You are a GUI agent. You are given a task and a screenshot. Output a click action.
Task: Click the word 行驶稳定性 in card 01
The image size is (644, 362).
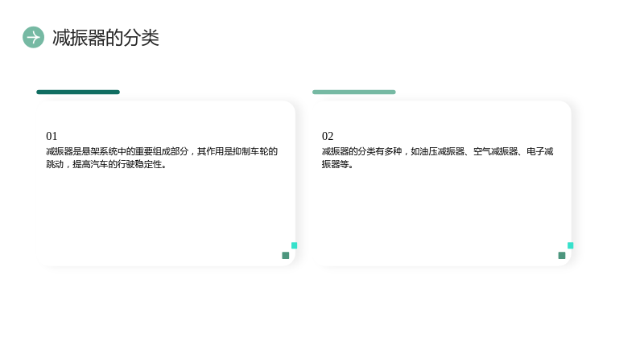click(x=139, y=164)
